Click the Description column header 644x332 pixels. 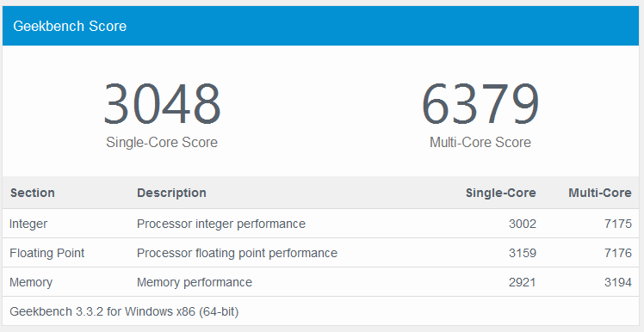(x=171, y=193)
